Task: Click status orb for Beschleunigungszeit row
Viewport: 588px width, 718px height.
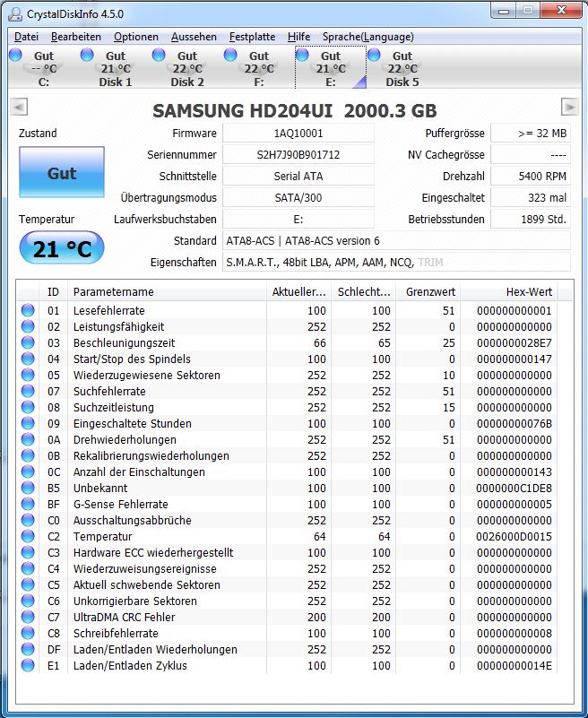Action: tap(28, 342)
